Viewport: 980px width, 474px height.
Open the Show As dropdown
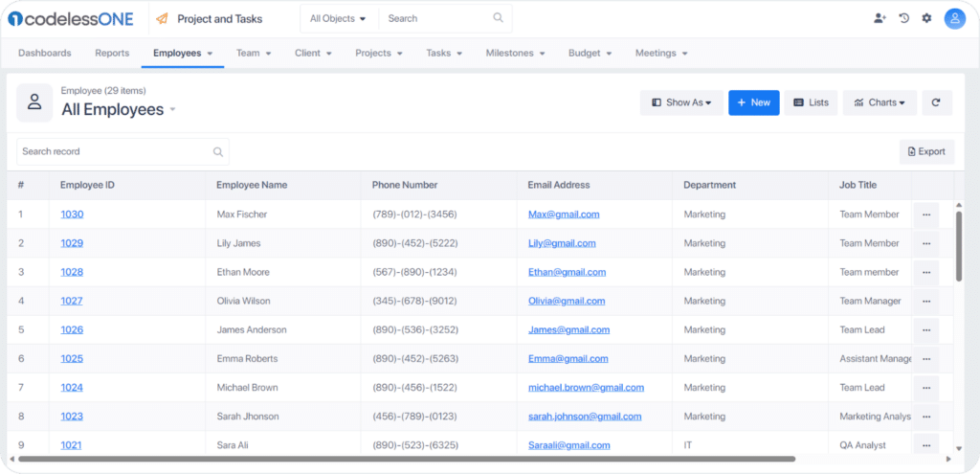[681, 102]
